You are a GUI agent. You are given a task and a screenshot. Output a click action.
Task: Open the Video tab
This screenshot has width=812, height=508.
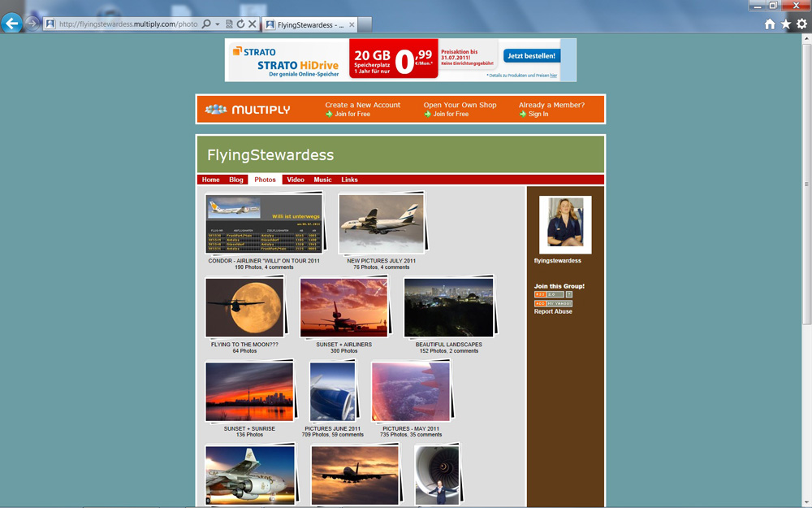click(296, 180)
